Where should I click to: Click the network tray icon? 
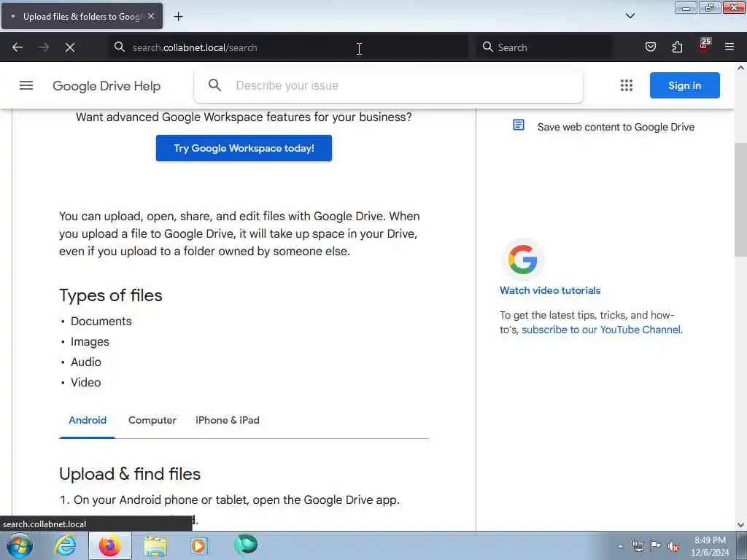[638, 546]
